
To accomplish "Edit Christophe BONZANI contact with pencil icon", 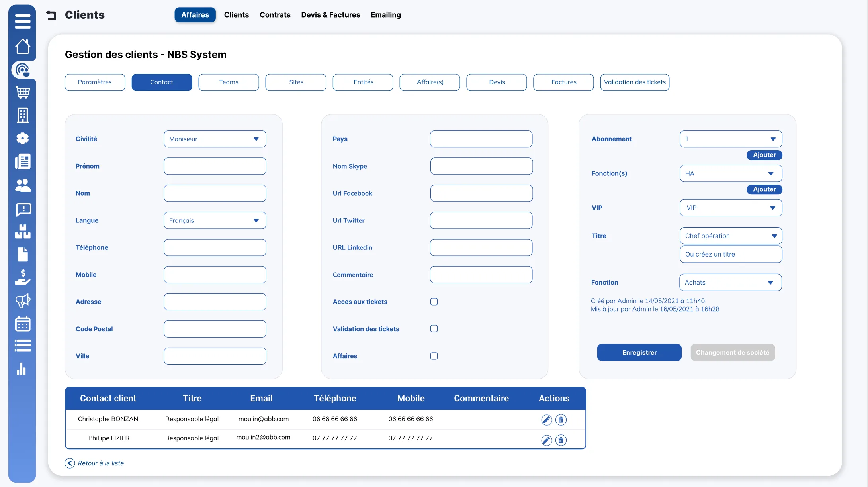I will pyautogui.click(x=547, y=420).
